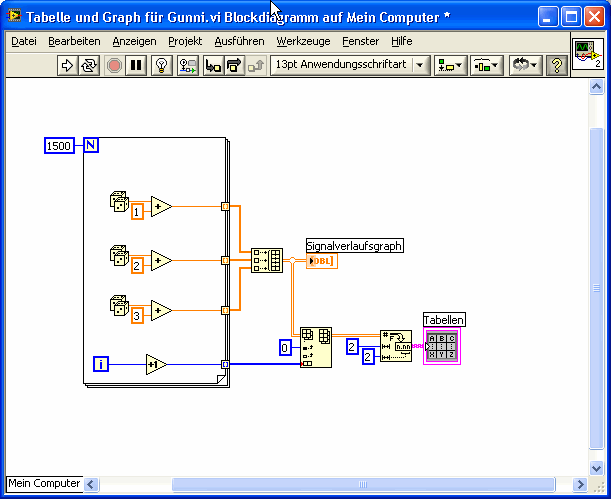611x499 pixels.
Task: Toggle Highlight Execution light bulb
Action: tap(162, 65)
